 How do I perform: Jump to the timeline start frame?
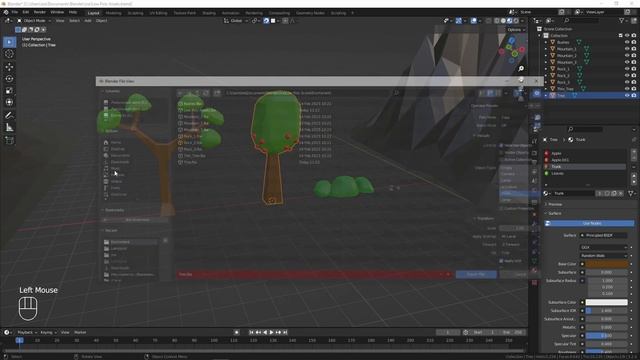coord(251,332)
